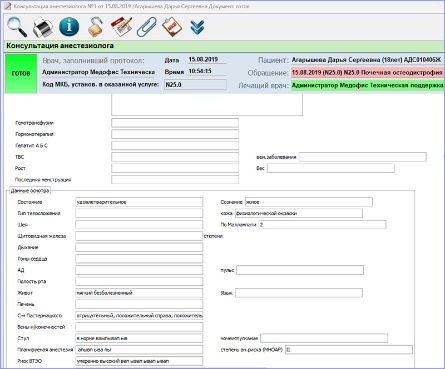Click the Планируемая анестезия input field
Screen dimensions: 445x369
pos(139,350)
